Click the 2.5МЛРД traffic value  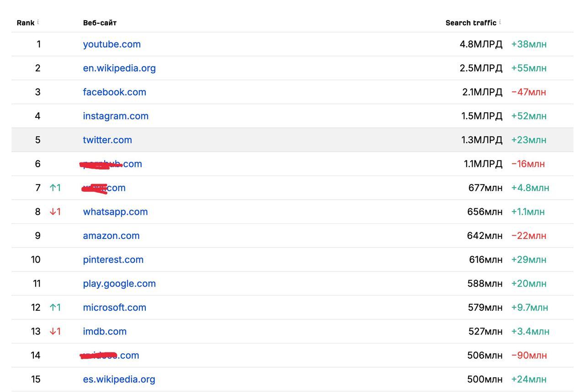pyautogui.click(x=481, y=68)
